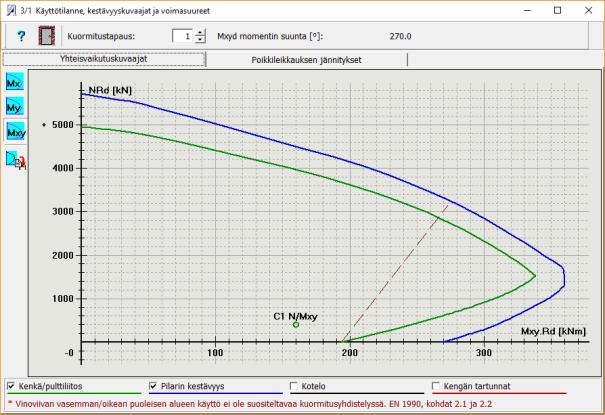Screen dimensions: 605x415
Task: Click the C1 N/Mxy load point marker
Action: (x=296, y=324)
